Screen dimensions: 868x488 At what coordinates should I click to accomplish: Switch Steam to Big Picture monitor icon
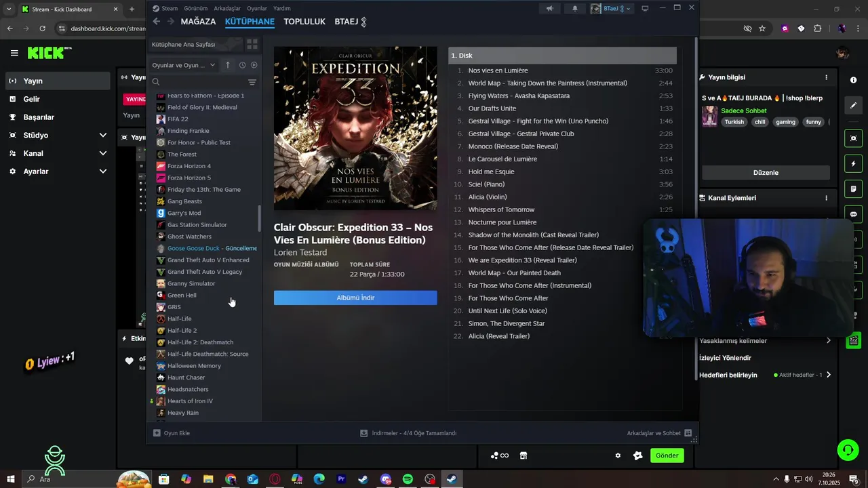click(x=645, y=8)
